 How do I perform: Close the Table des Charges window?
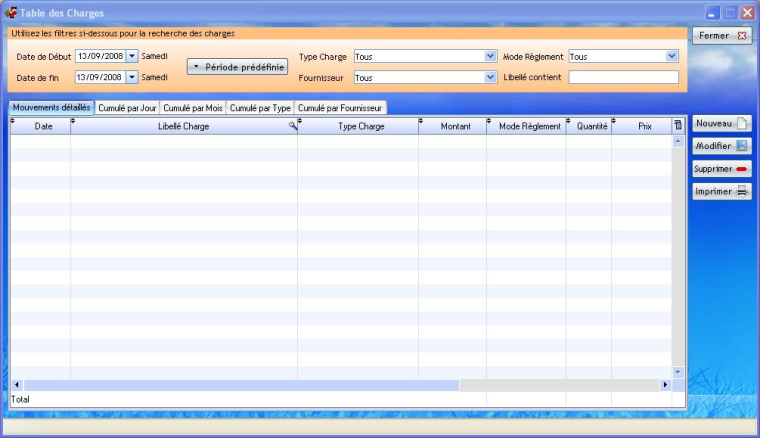pyautogui.click(x=747, y=13)
